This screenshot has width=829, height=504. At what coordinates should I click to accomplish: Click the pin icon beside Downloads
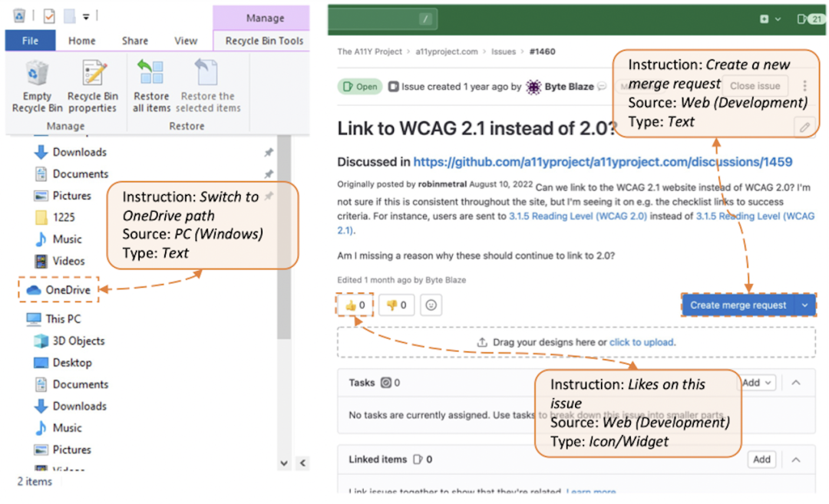tap(269, 152)
